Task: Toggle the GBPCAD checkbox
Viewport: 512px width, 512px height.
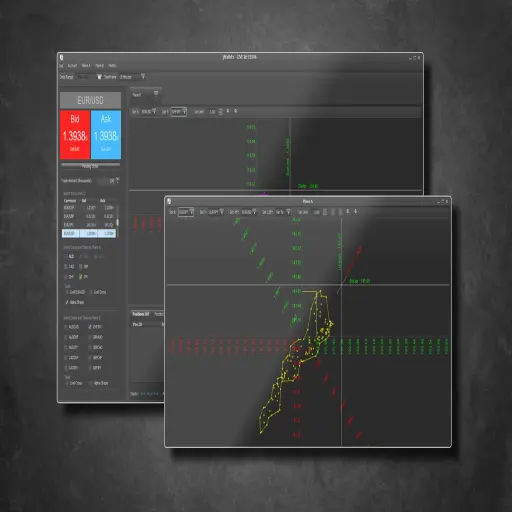Action: pyautogui.click(x=90, y=347)
